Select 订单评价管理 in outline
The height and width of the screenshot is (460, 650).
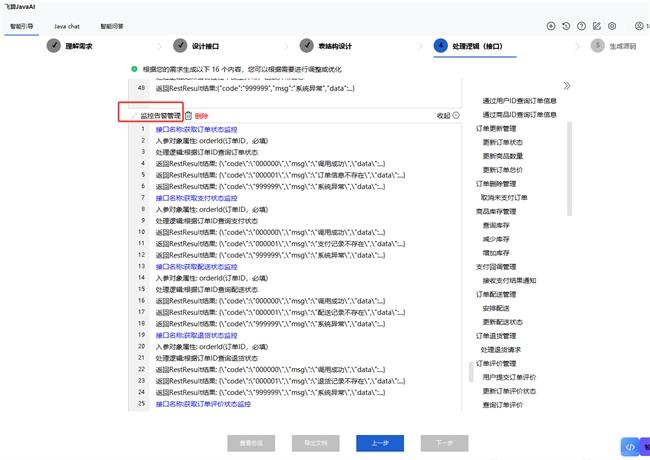tap(496, 364)
